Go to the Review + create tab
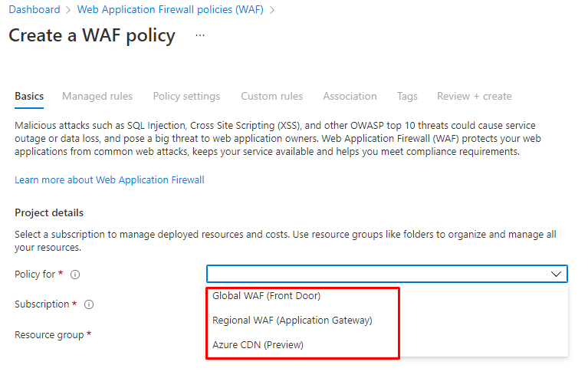The height and width of the screenshot is (375, 588). (474, 96)
